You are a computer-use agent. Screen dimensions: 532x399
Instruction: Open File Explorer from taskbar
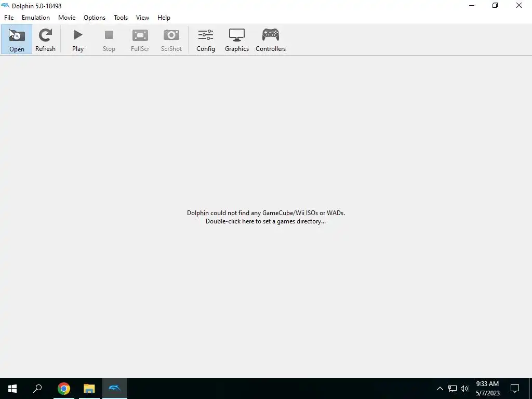[x=89, y=389]
